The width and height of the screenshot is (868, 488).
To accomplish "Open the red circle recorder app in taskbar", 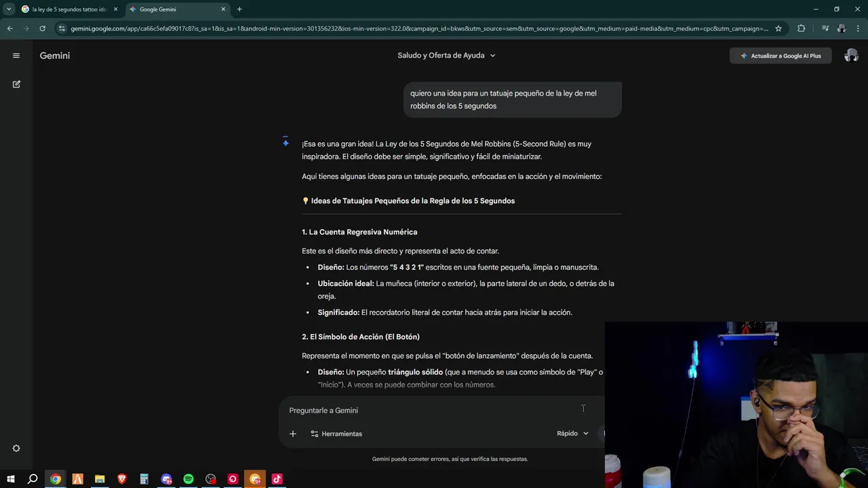I will [233, 479].
